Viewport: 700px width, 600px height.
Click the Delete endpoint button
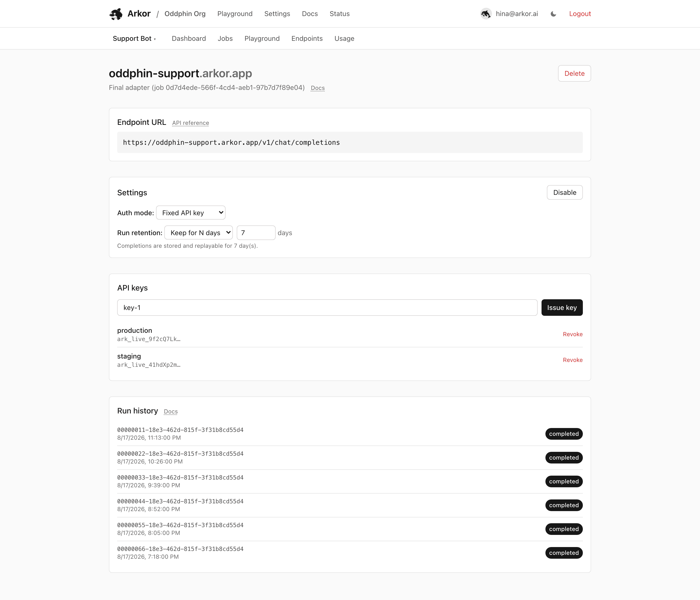click(574, 73)
